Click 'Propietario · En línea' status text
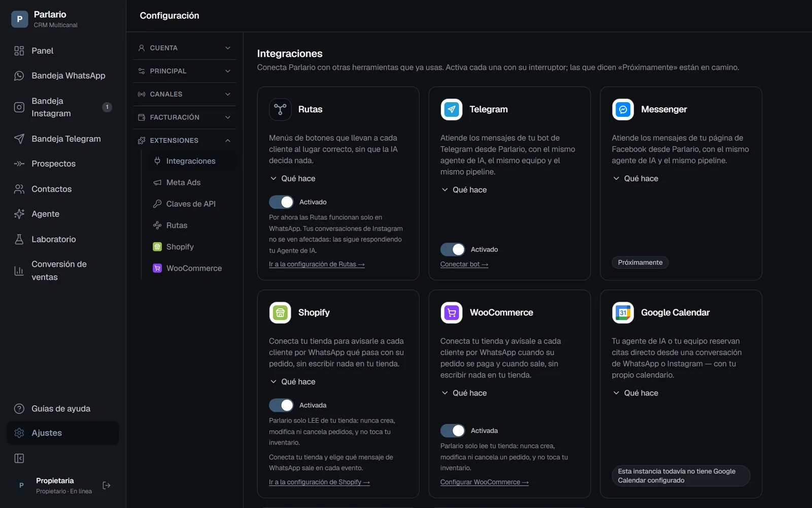This screenshot has width=812, height=508. [64, 491]
